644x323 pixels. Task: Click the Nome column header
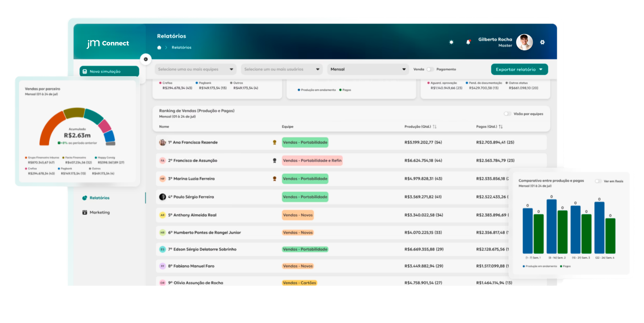coord(164,127)
